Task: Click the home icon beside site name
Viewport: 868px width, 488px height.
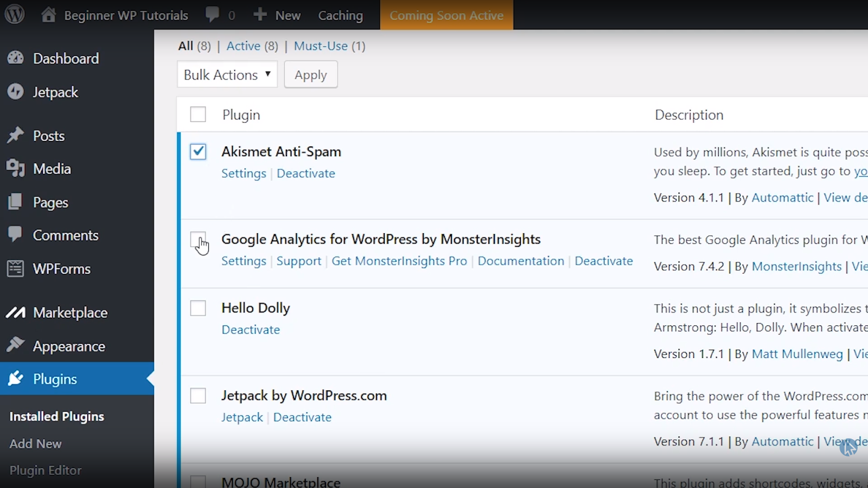Action: [x=49, y=15]
